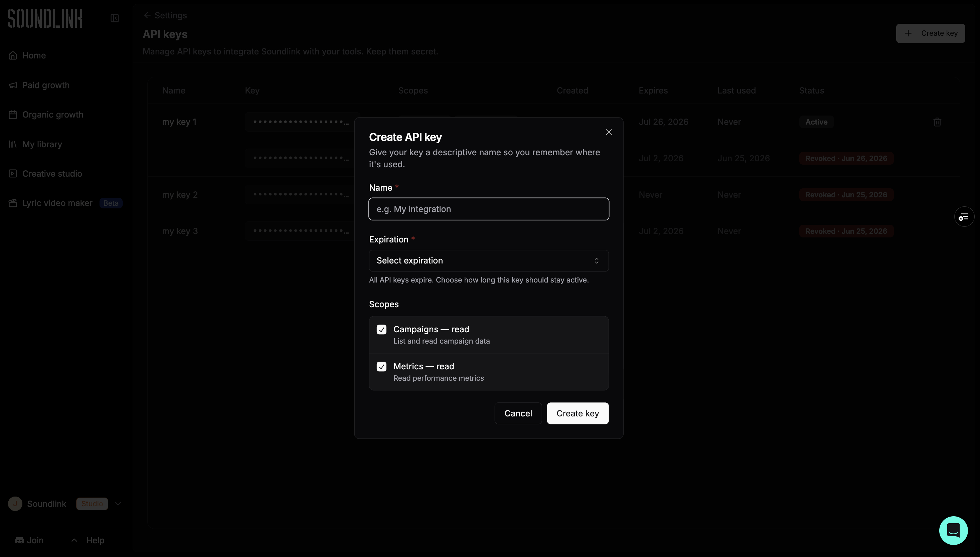The width and height of the screenshot is (980, 557).
Task: Click the Soundlink logo
Action: click(45, 18)
